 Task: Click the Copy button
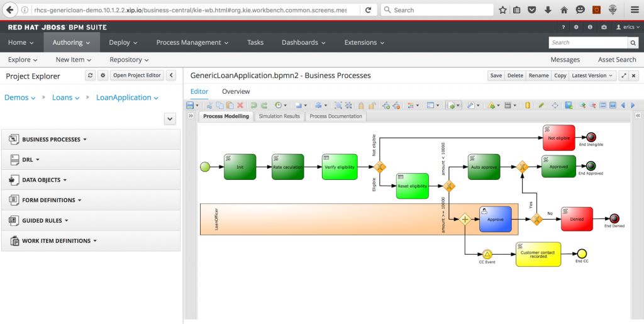click(x=560, y=75)
